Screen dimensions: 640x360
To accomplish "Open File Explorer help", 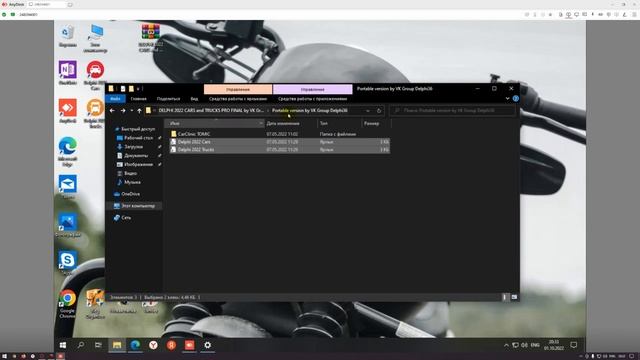I will (x=516, y=98).
